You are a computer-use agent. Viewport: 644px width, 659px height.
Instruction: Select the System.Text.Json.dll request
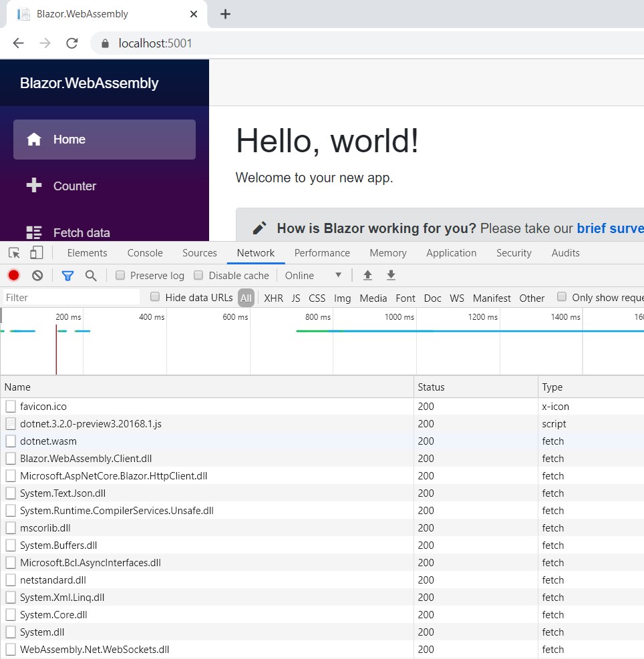coord(322,493)
